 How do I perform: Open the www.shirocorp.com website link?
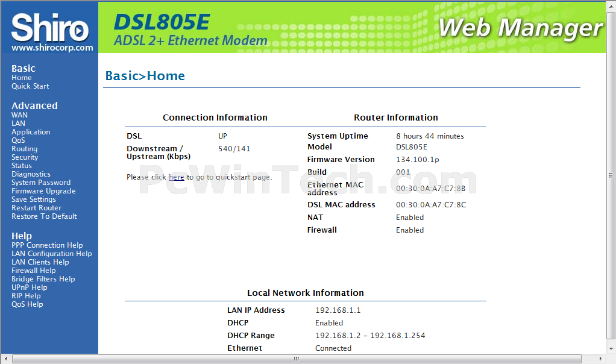click(x=52, y=48)
